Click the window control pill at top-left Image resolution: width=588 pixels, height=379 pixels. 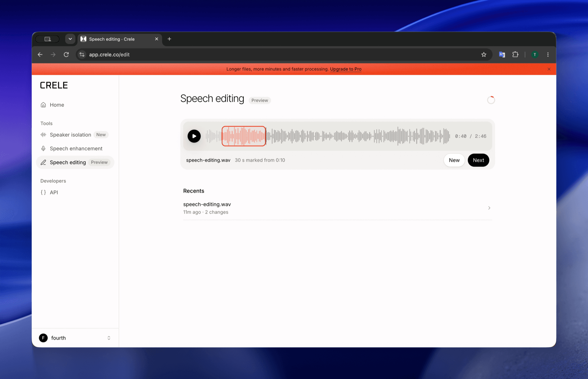click(47, 39)
